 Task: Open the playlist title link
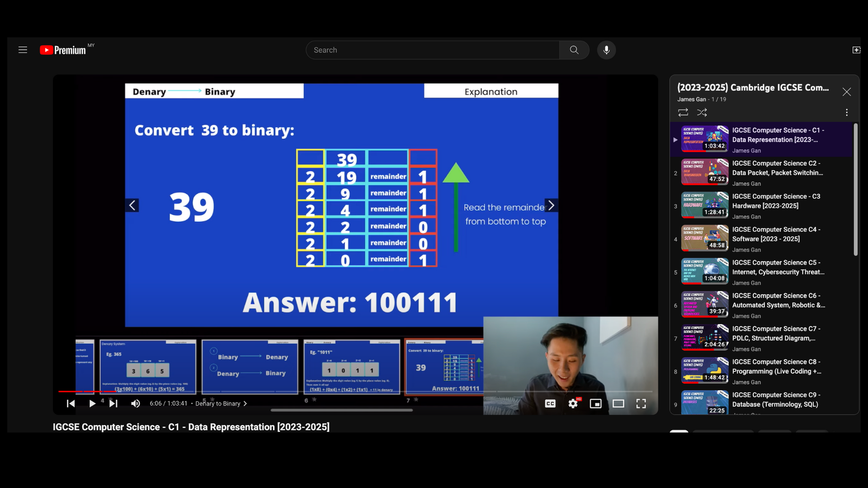(753, 87)
